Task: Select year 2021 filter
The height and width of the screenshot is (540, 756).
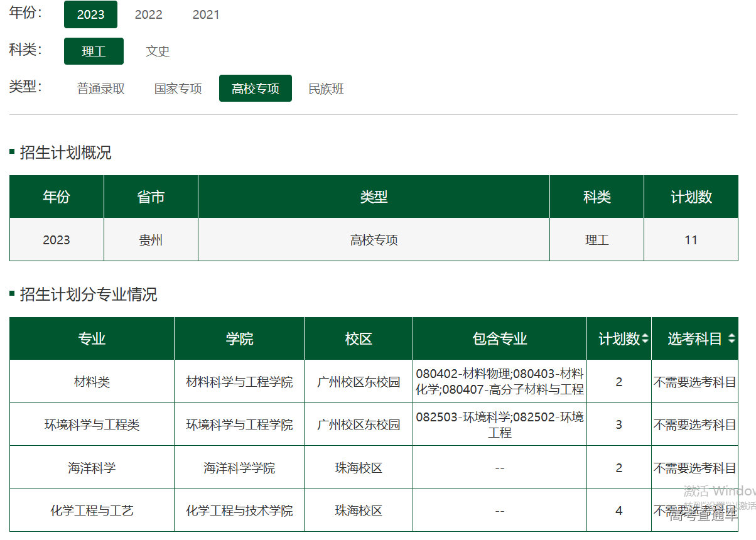Action: point(206,14)
